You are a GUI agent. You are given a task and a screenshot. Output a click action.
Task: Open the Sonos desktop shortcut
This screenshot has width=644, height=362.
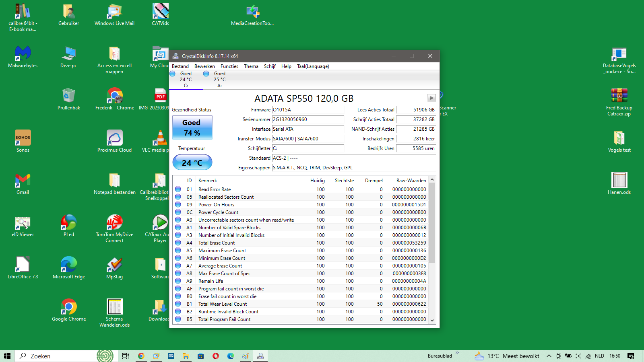23,142
